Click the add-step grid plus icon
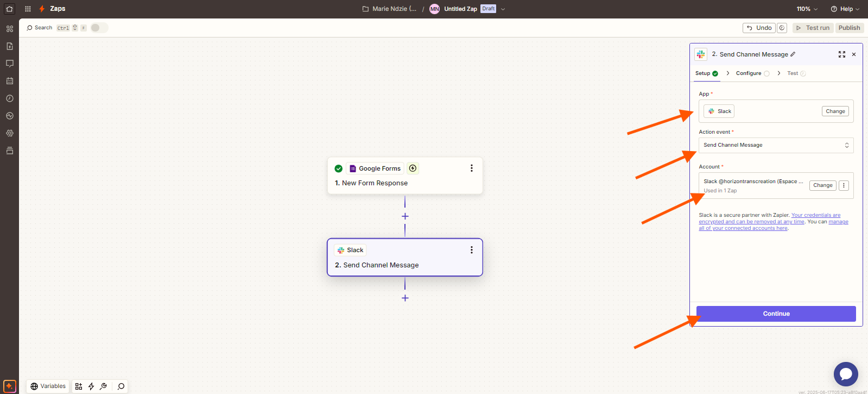 coord(79,386)
